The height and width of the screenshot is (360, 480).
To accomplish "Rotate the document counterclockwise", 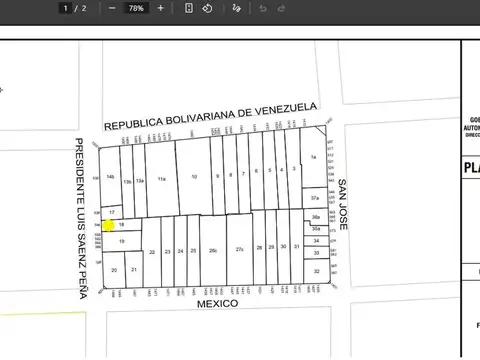I will tap(207, 8).
